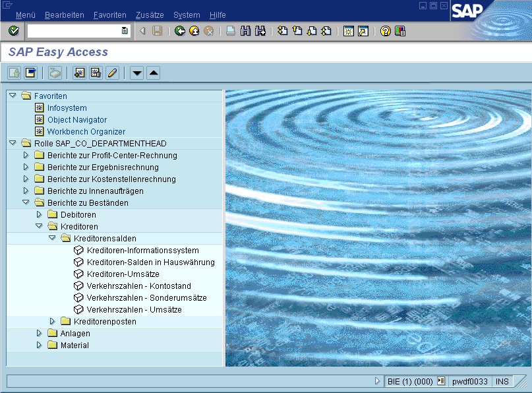
Task: Click the move favorites down arrow button
Action: 137,73
